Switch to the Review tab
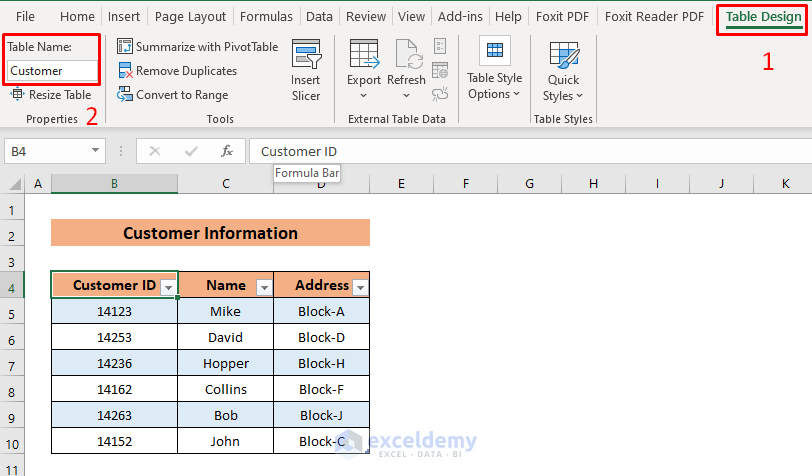This screenshot has height=476, width=812. point(366,17)
